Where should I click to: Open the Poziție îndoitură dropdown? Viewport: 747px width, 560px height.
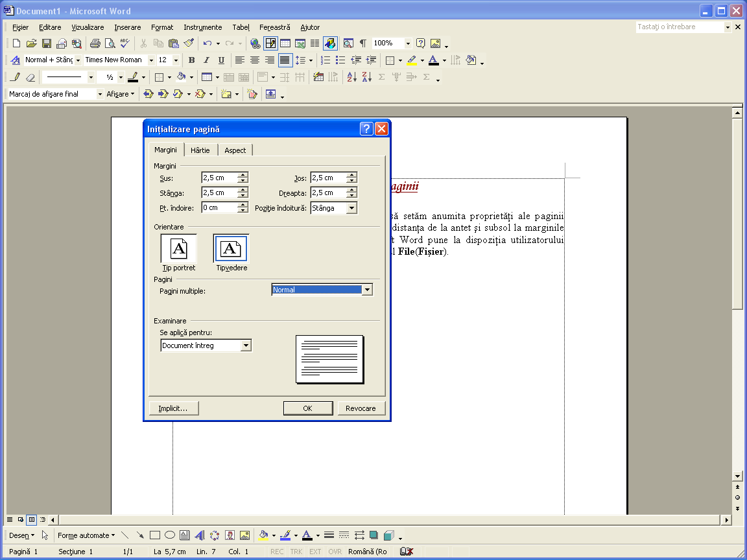(x=351, y=208)
